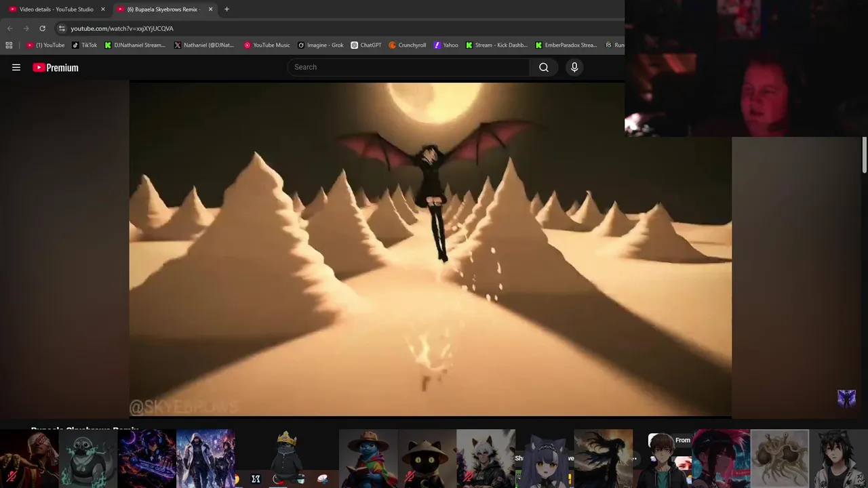Reload the current page

point(42,28)
